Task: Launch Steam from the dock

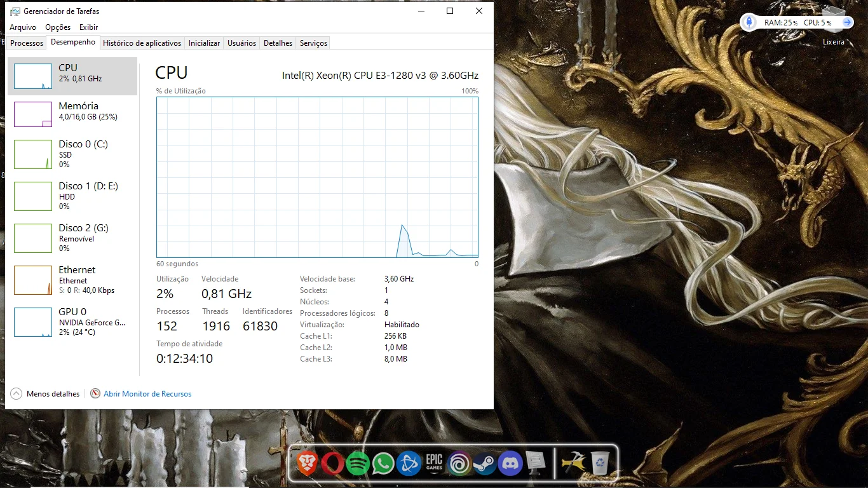Action: tap(484, 463)
